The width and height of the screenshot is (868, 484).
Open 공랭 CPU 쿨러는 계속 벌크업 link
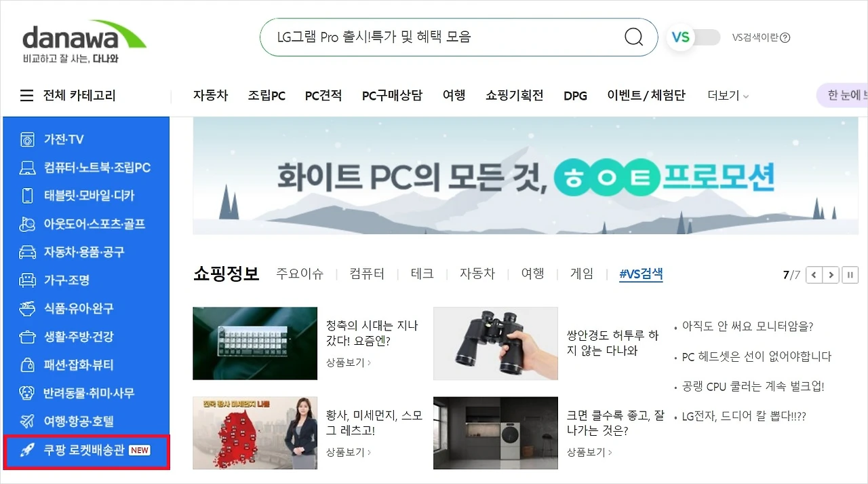coord(753,386)
